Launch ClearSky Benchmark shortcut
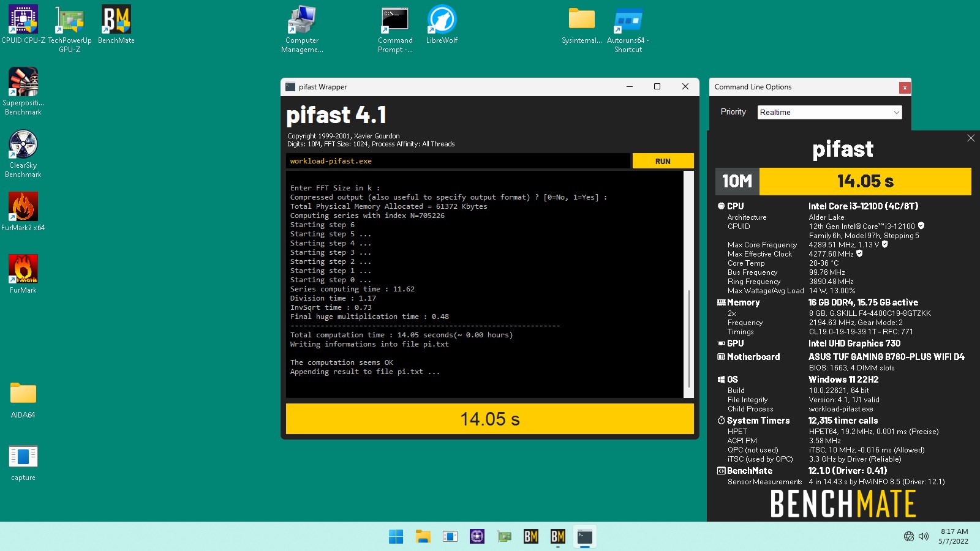 (23, 153)
